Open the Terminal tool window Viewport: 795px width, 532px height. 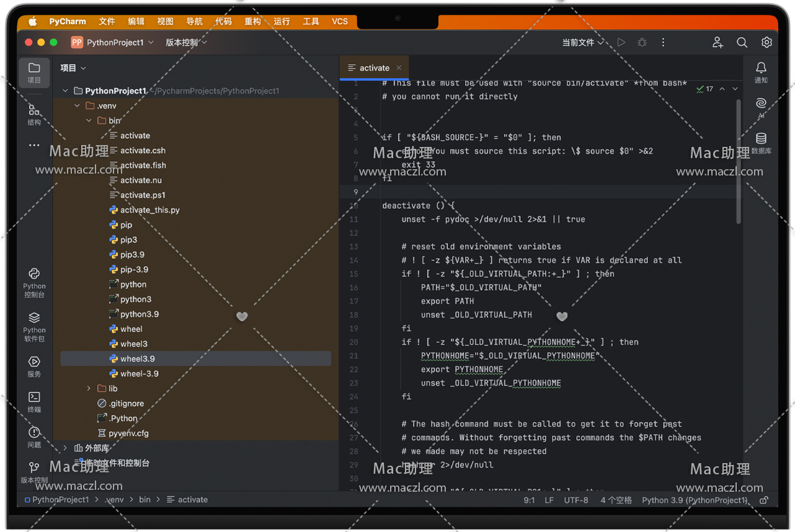pyautogui.click(x=34, y=397)
